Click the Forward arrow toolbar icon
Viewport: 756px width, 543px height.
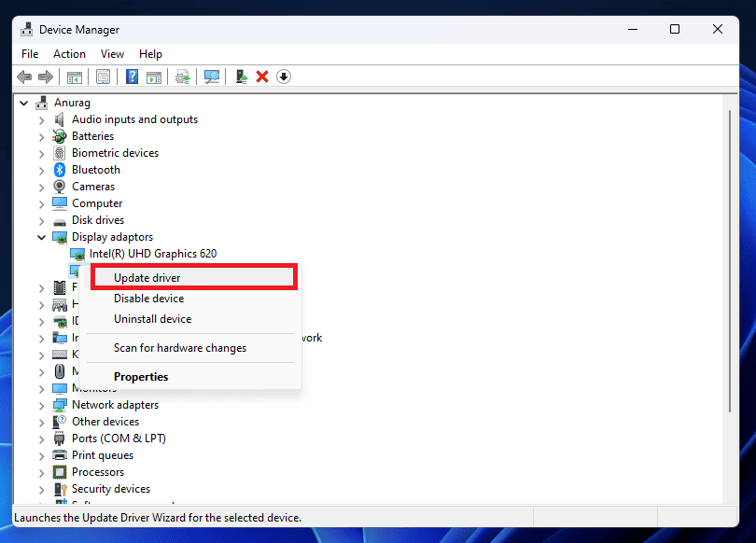tap(45, 77)
